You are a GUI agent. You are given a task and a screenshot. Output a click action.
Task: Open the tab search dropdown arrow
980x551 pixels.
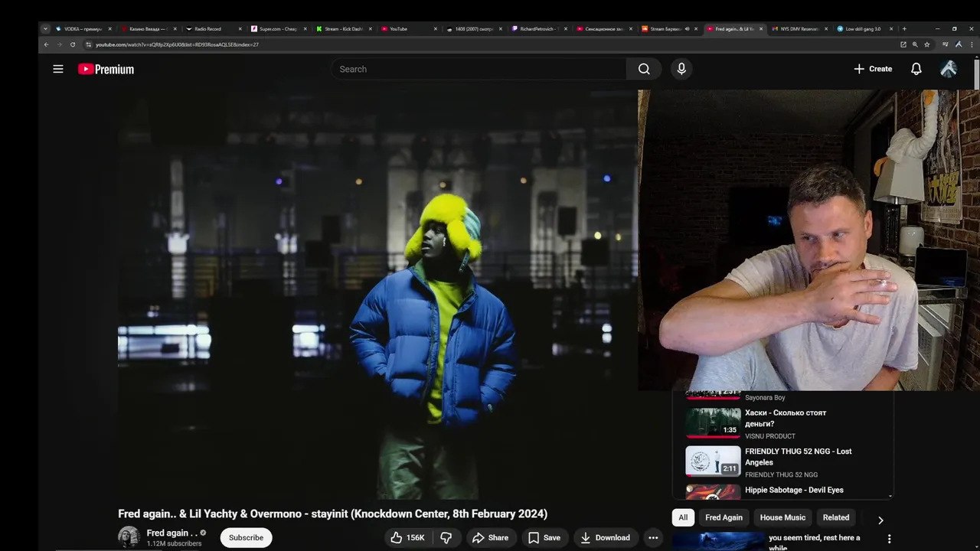(45, 28)
